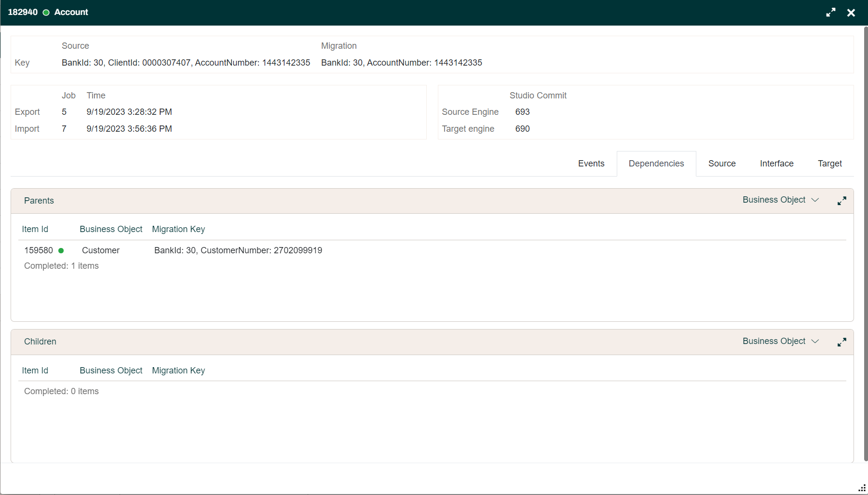Click the Account title in the header bar

71,12
